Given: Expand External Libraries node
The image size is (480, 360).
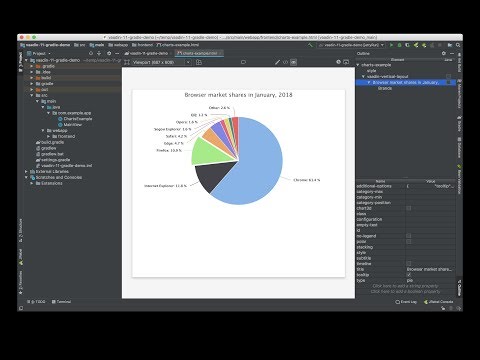Looking at the screenshot, I should coord(26,171).
